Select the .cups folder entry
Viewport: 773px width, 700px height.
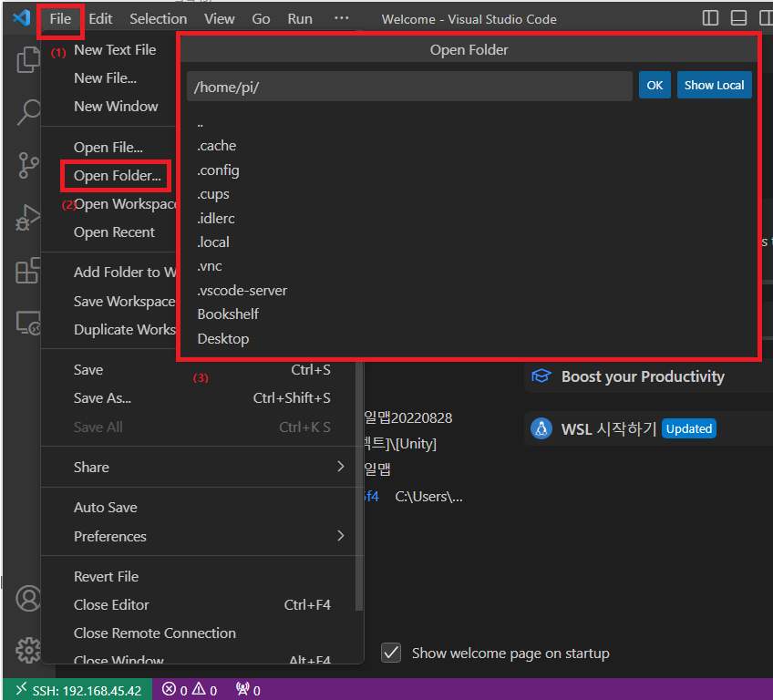click(x=469, y=194)
